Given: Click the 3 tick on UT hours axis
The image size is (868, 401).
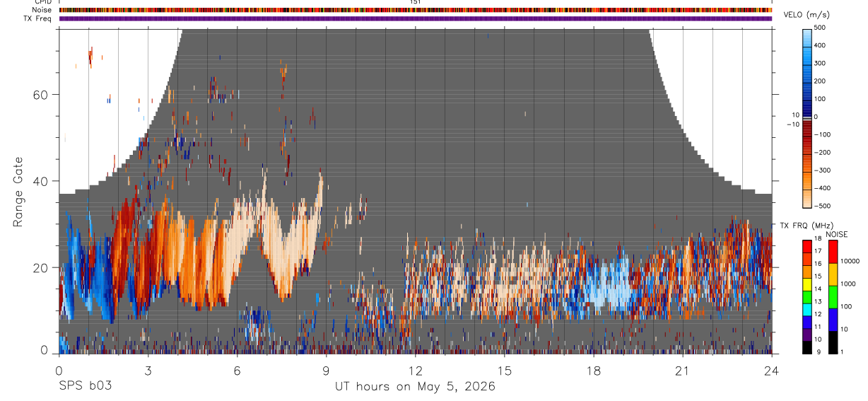Looking at the screenshot, I should point(148,371).
